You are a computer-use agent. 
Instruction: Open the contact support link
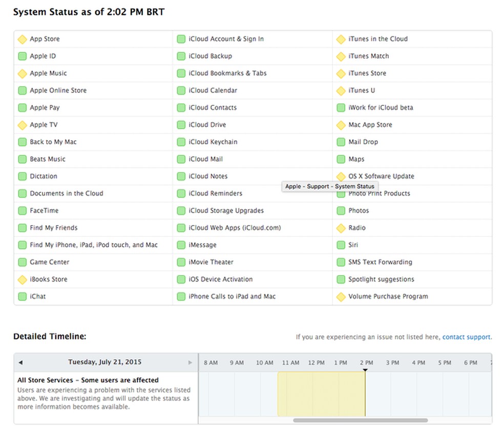(466, 337)
